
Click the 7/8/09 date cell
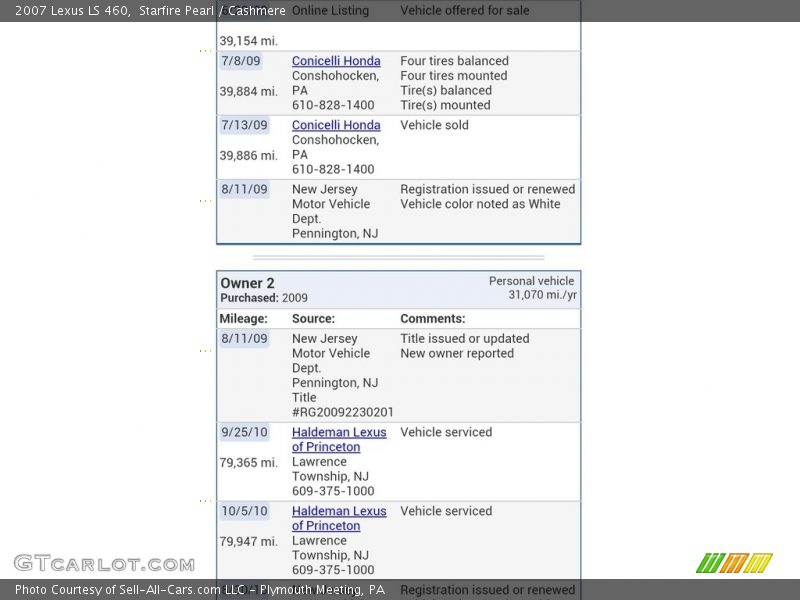(241, 61)
